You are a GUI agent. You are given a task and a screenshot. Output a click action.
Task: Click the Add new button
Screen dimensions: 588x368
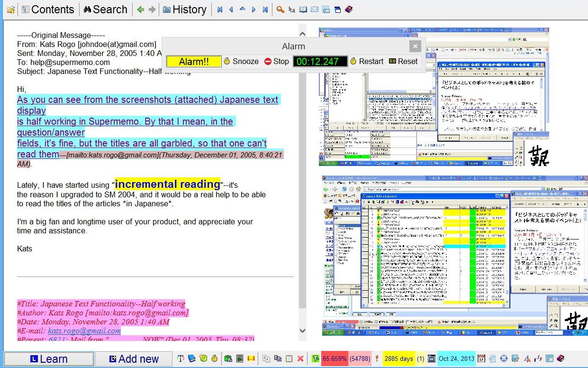(x=134, y=359)
